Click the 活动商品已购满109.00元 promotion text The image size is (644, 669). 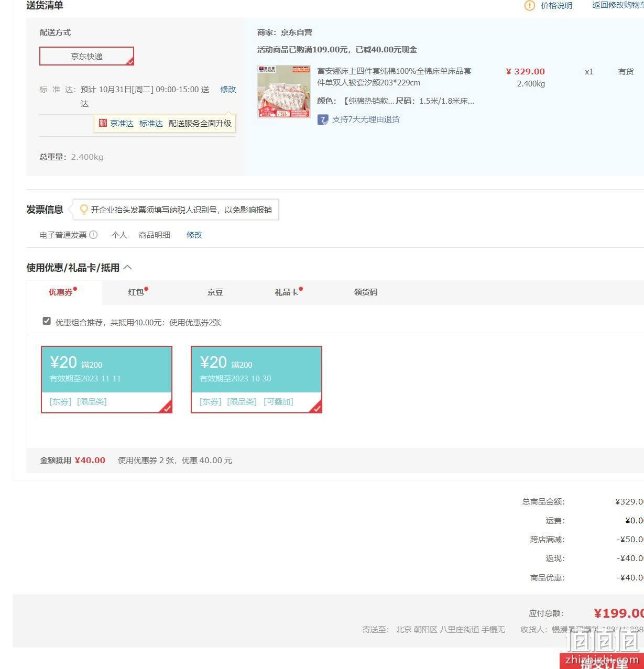pos(337,50)
